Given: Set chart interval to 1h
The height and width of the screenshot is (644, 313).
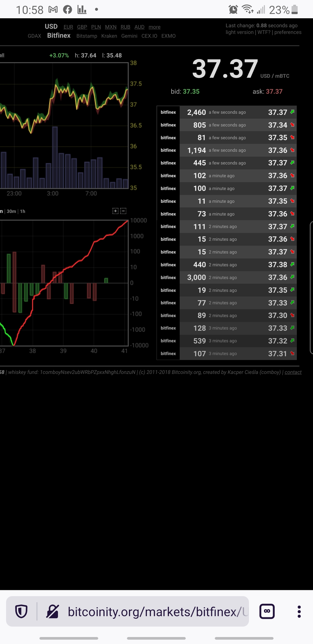Looking at the screenshot, I should tap(23, 211).
